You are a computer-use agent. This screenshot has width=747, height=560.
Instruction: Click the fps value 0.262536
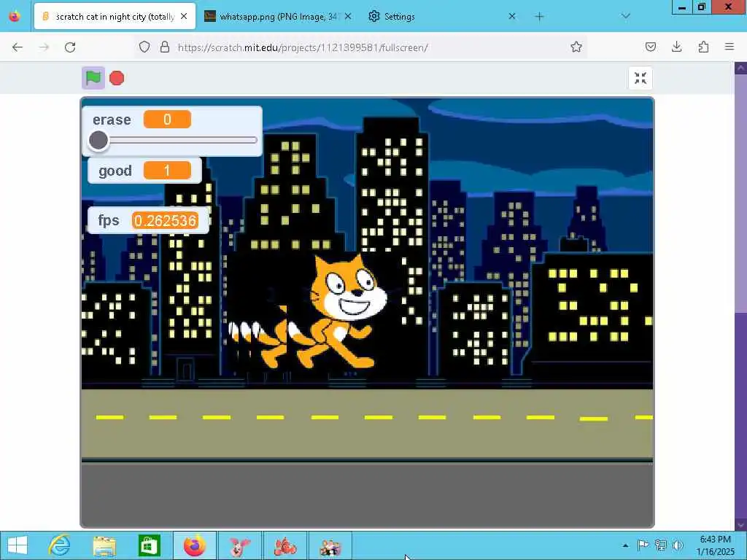[x=165, y=220]
